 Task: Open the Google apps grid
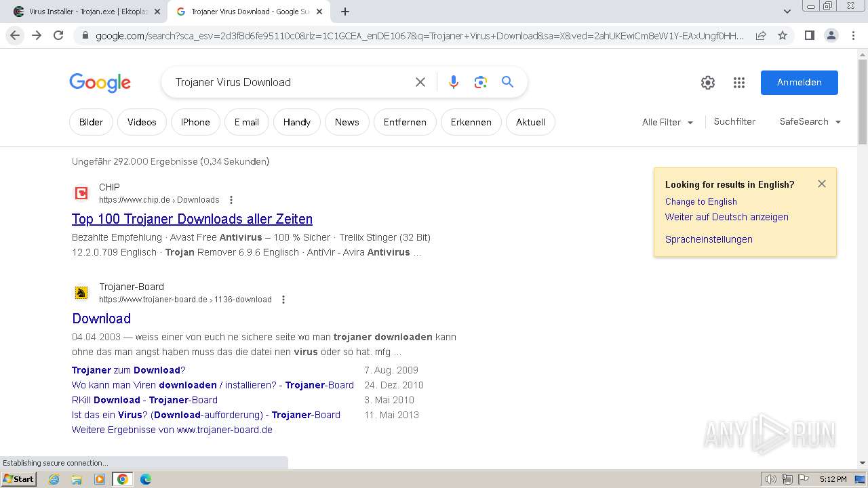[739, 83]
